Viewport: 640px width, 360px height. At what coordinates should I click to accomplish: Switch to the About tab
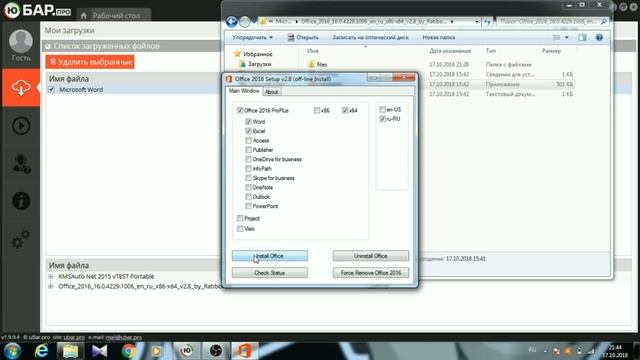click(x=271, y=92)
